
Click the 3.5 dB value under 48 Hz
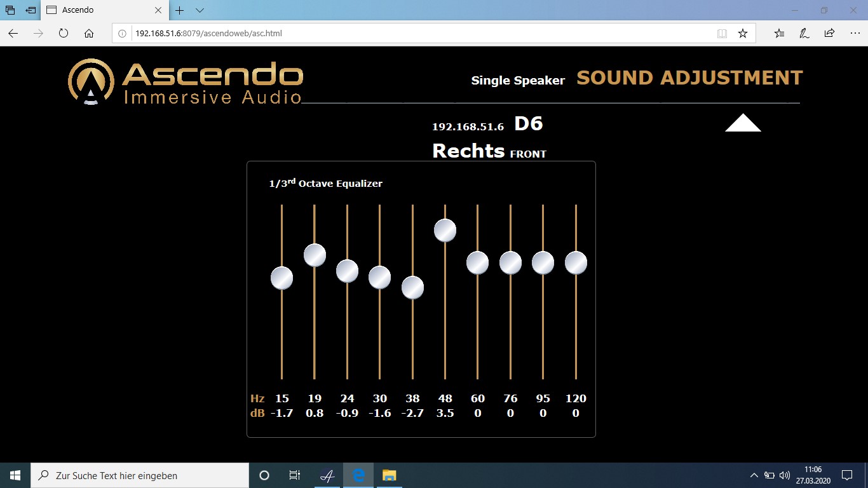(x=445, y=413)
